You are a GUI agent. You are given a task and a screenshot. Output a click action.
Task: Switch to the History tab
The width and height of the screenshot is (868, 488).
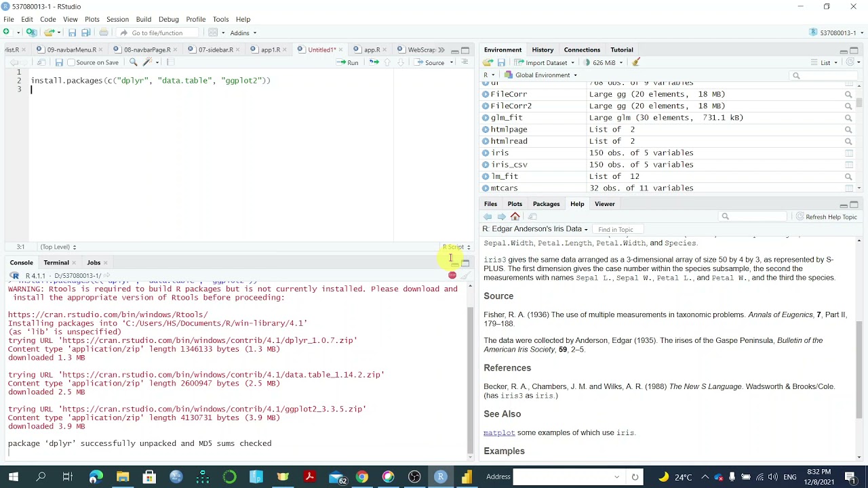tap(542, 49)
